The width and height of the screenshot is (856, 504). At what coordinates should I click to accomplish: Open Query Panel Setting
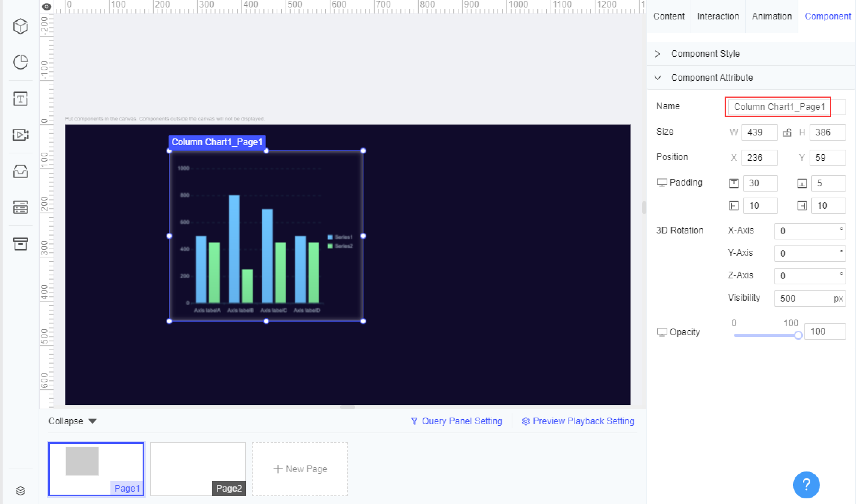(x=457, y=421)
